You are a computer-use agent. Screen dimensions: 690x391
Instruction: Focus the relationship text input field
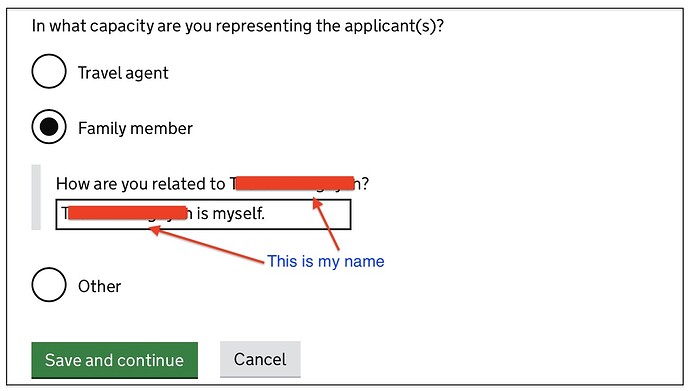click(x=203, y=214)
